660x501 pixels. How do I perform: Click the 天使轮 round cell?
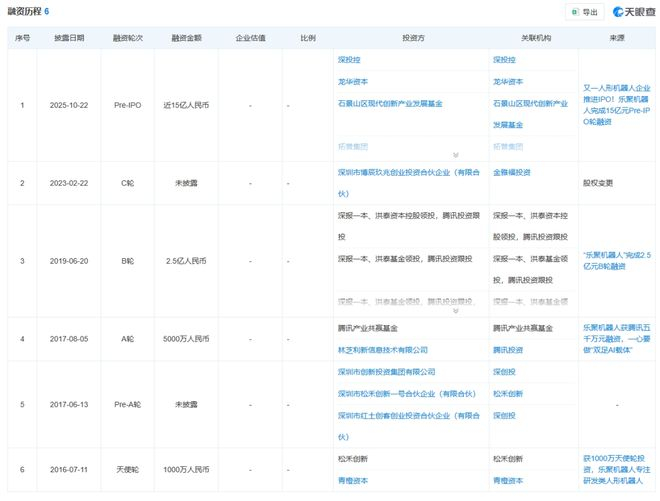[128, 469]
